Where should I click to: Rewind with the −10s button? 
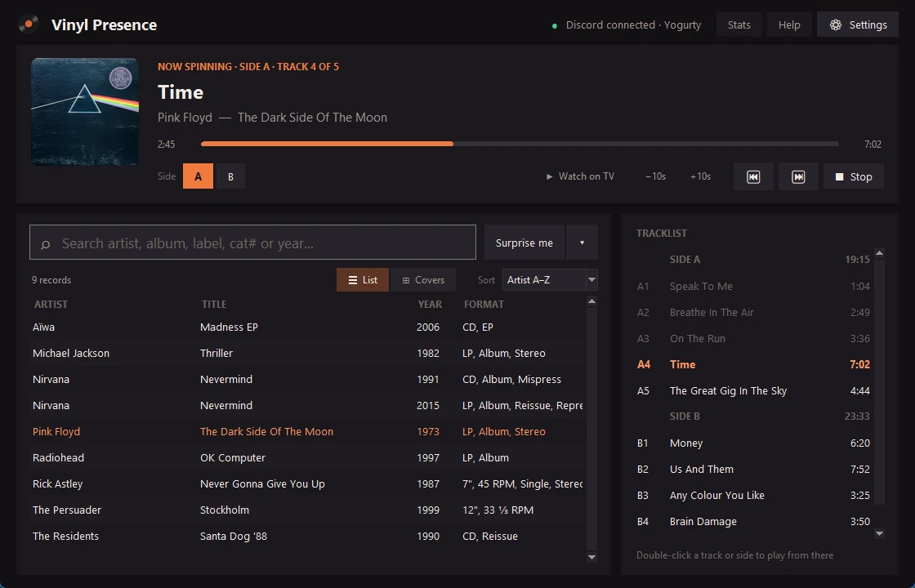(655, 176)
